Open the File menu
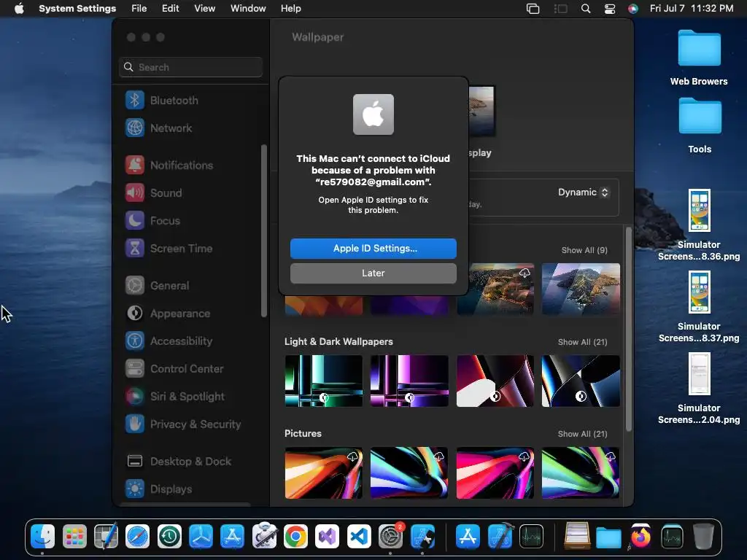This screenshot has width=747, height=560. click(x=139, y=9)
